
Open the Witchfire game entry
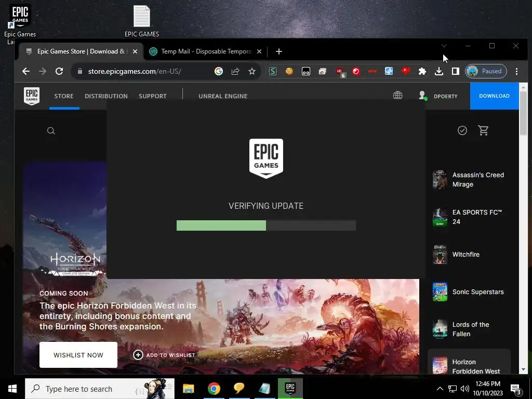pos(469,255)
